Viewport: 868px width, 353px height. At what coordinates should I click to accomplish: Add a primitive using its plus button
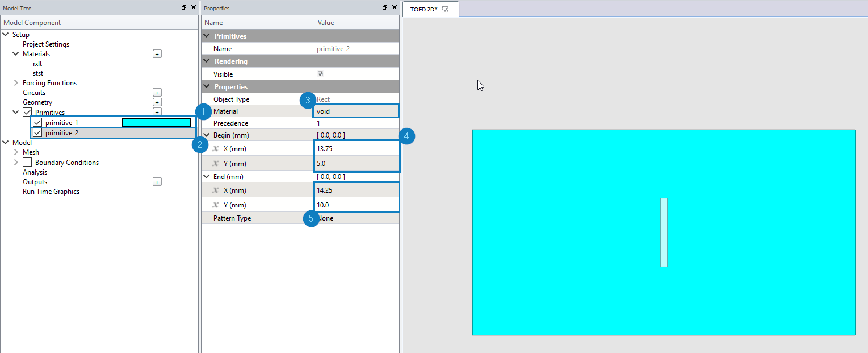point(157,112)
